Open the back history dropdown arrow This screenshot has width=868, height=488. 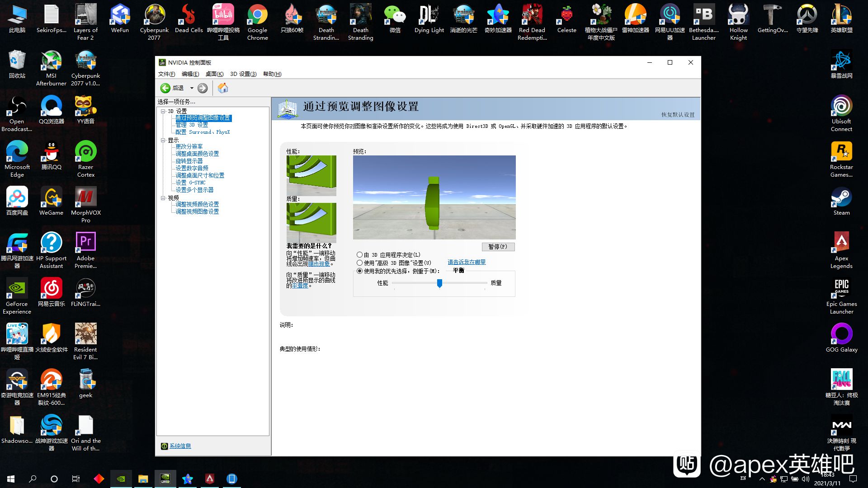coord(192,88)
